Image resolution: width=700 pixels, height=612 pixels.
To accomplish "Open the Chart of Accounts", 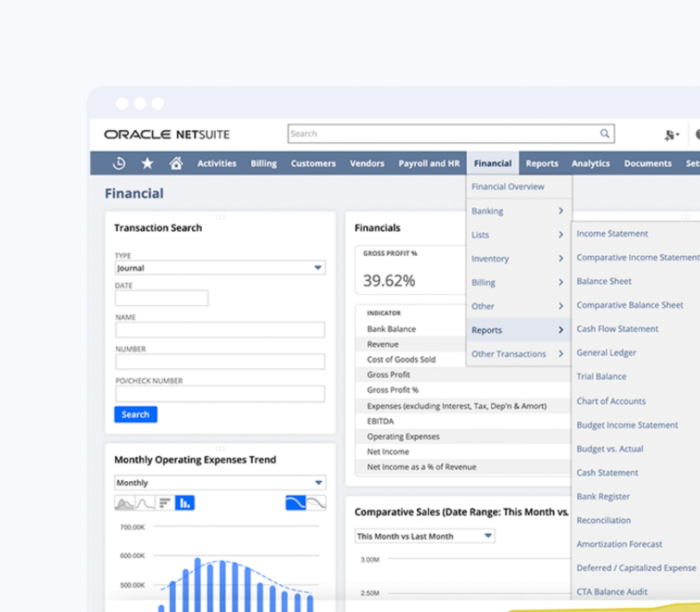I will coord(611,401).
